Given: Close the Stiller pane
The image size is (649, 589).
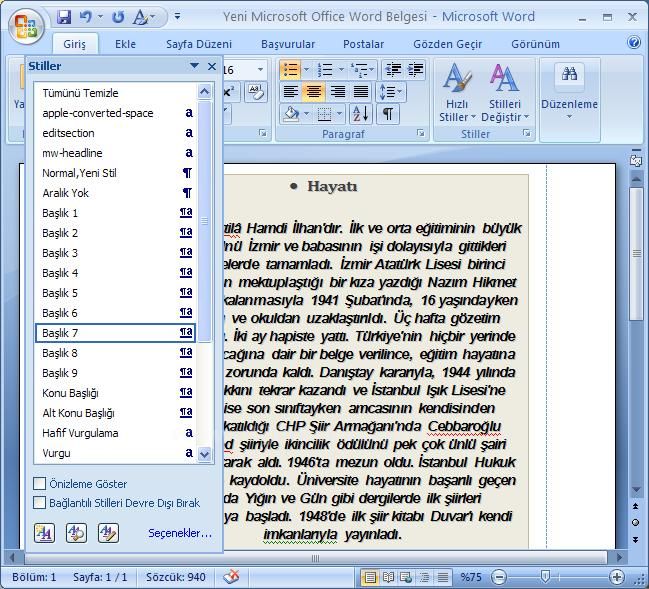Looking at the screenshot, I should pyautogui.click(x=212, y=66).
